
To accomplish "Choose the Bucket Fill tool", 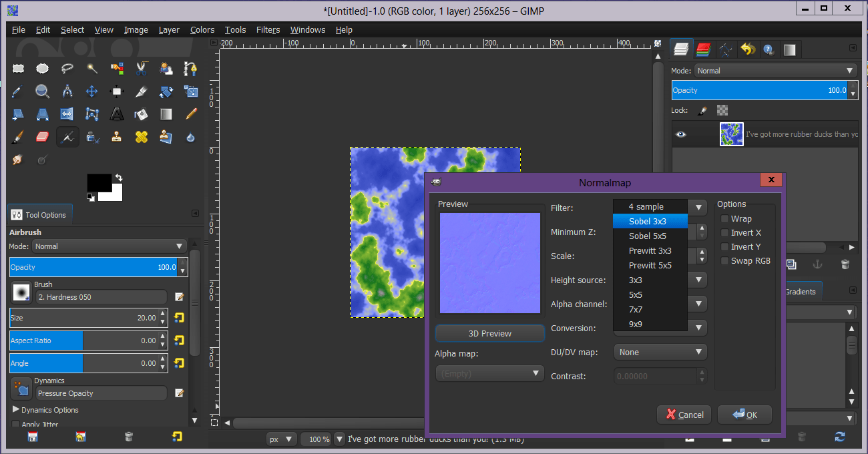I will 142,114.
